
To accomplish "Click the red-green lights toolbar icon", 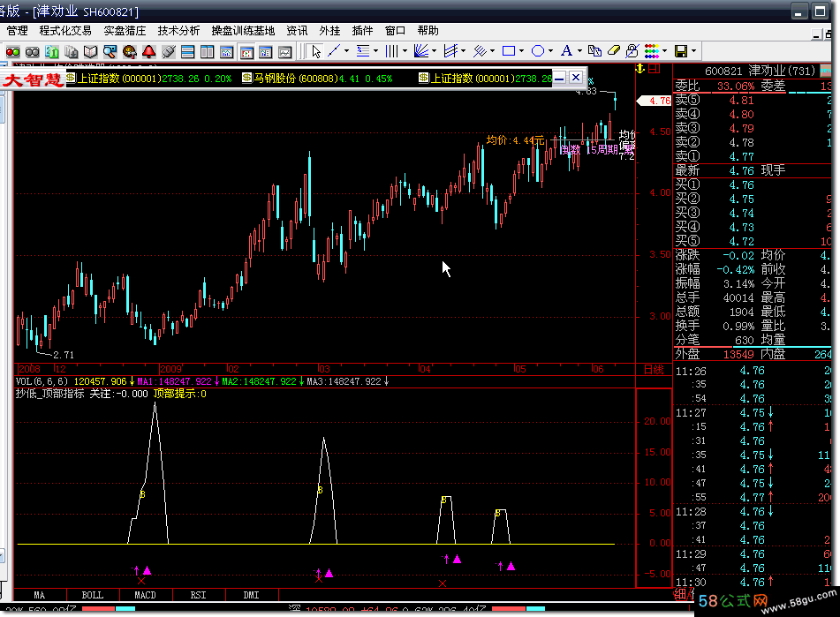I will tap(13, 52).
